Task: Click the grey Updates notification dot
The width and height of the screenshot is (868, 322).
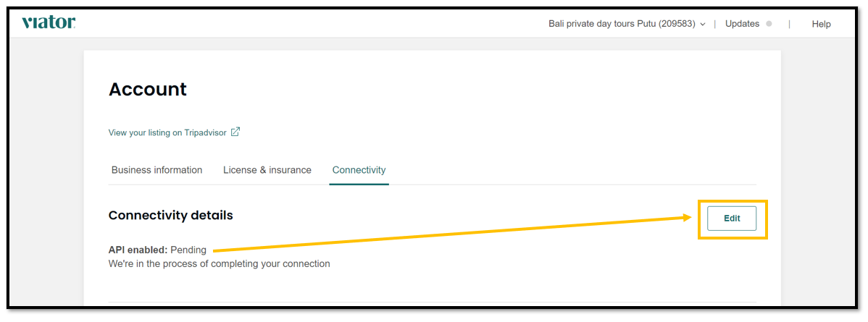Action: pos(768,24)
